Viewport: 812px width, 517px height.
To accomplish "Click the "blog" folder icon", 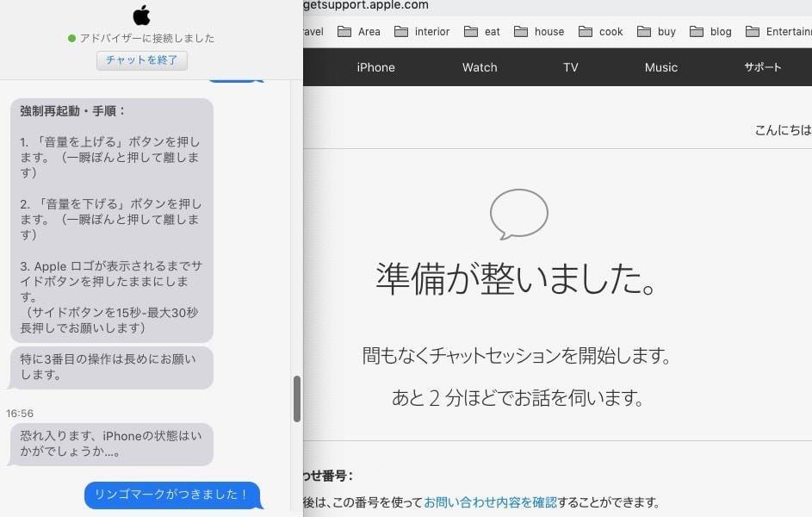I will 697,31.
